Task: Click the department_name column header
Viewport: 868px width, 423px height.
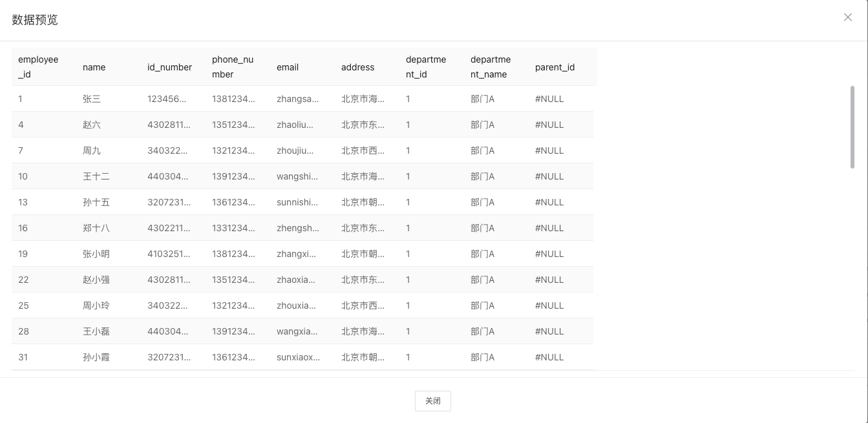Action: point(491,67)
